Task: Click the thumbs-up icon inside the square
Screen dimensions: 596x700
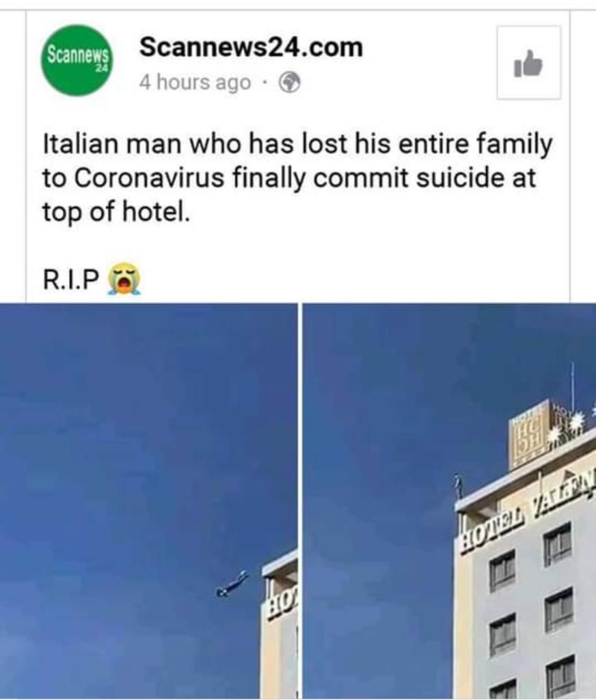Action: coord(528,64)
